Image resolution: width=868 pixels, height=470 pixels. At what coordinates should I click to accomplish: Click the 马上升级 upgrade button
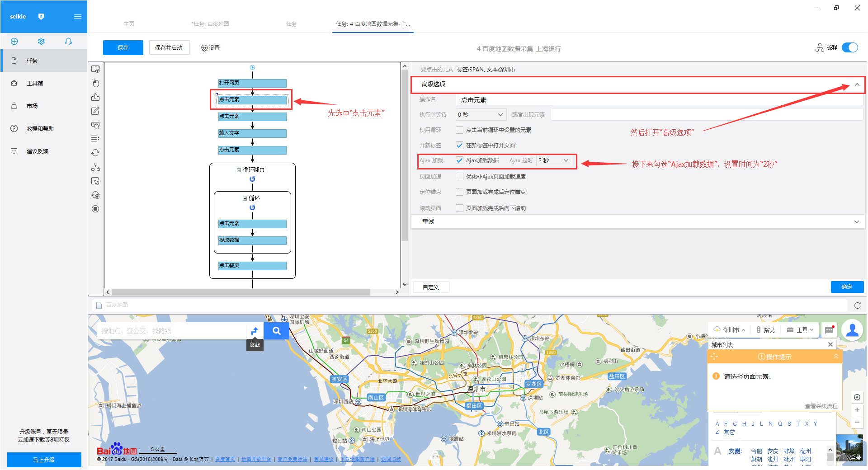click(44, 460)
